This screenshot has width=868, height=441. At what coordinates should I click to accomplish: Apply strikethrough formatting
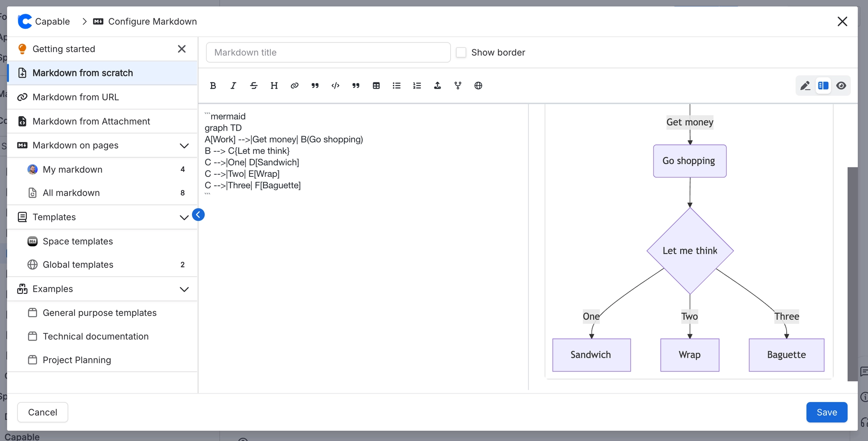point(253,86)
